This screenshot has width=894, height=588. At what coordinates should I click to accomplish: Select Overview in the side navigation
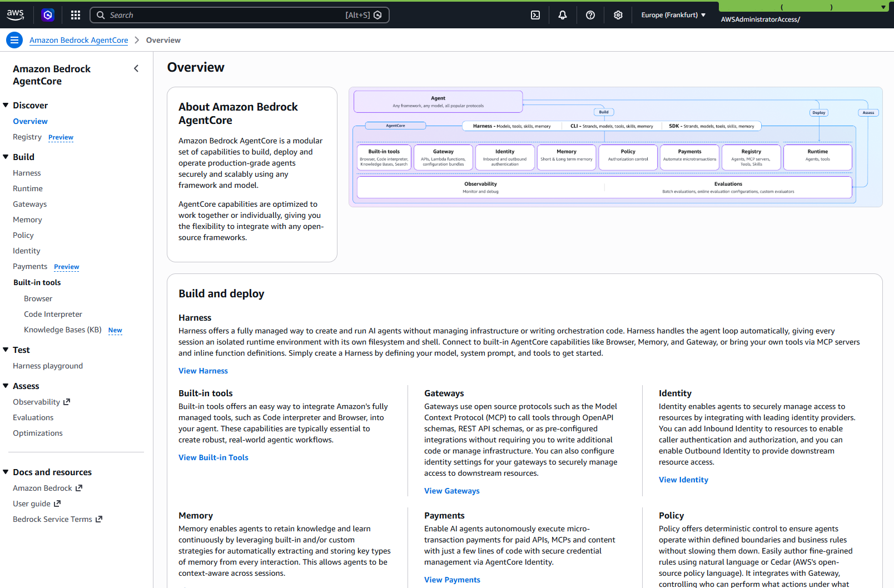(30, 121)
